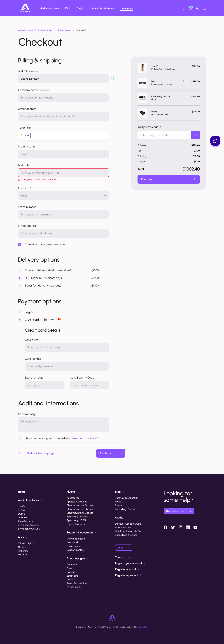Open the shopping cart icon with badge
This screenshot has width=224, height=644.
pyautogui.click(x=190, y=8)
